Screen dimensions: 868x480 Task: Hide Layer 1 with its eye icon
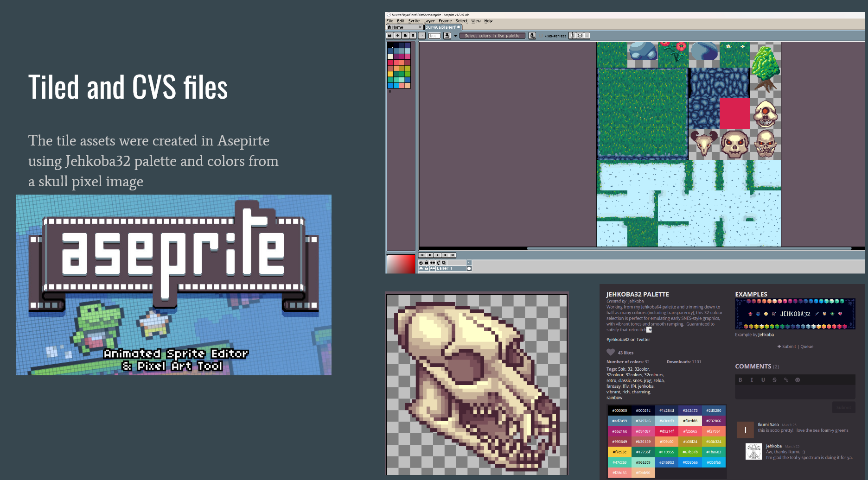click(x=421, y=268)
